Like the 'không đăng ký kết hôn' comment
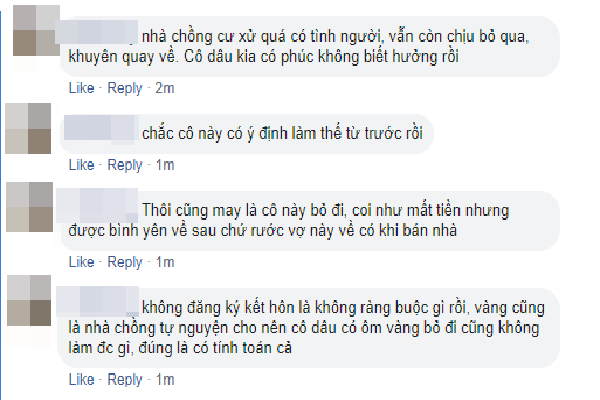The width and height of the screenshot is (600, 400). tap(82, 380)
